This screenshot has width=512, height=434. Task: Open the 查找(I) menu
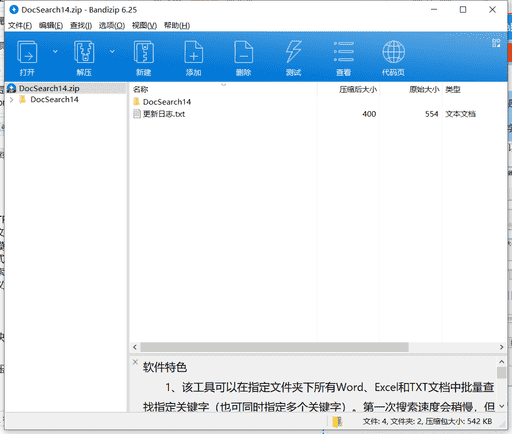pos(81,26)
